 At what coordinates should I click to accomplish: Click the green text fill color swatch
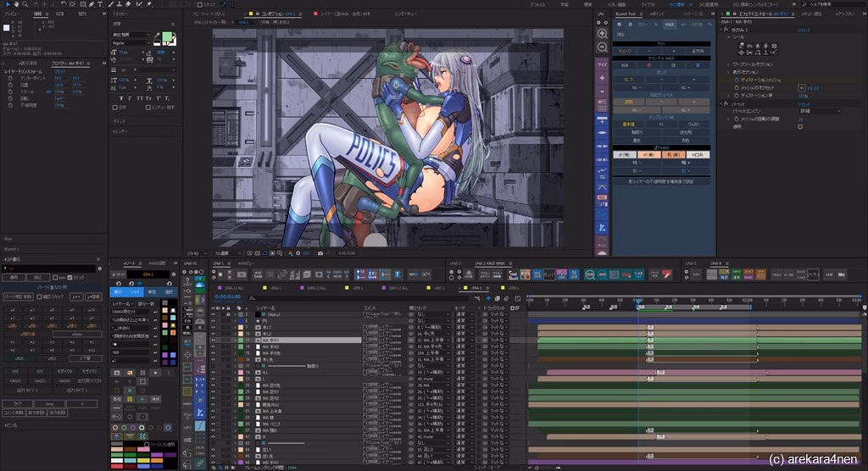click(168, 38)
